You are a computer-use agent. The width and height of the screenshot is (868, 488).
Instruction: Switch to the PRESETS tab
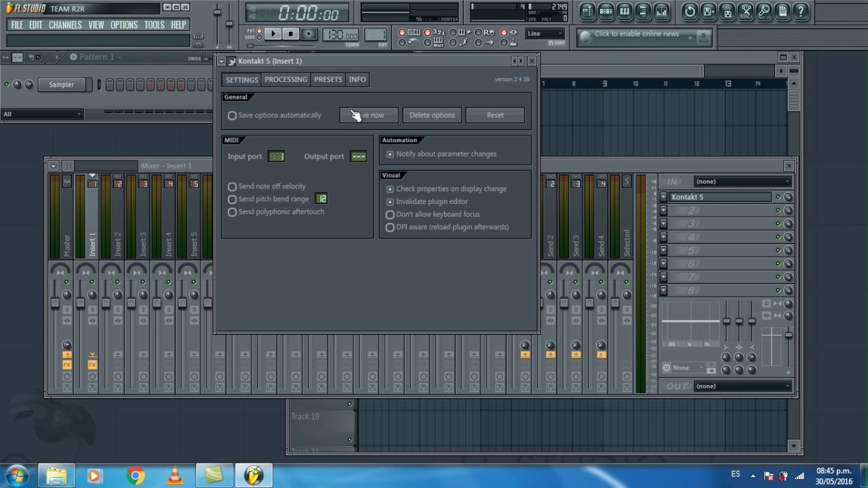[328, 79]
